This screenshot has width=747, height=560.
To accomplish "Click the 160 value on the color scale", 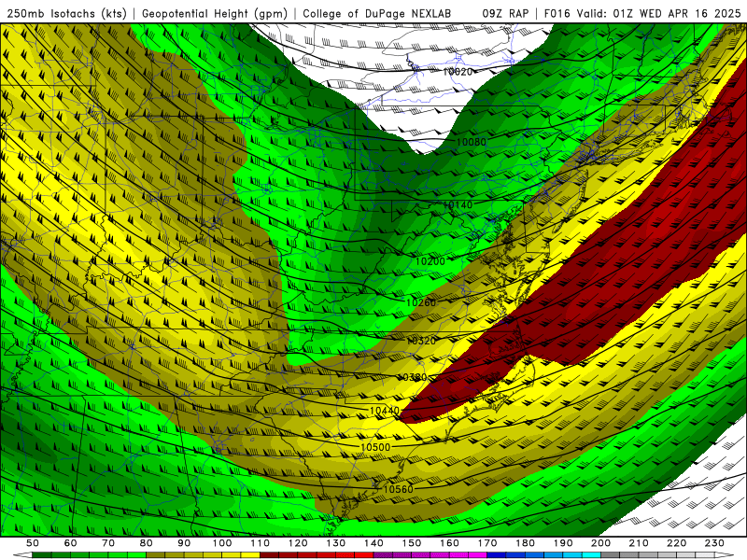I will click(449, 543).
